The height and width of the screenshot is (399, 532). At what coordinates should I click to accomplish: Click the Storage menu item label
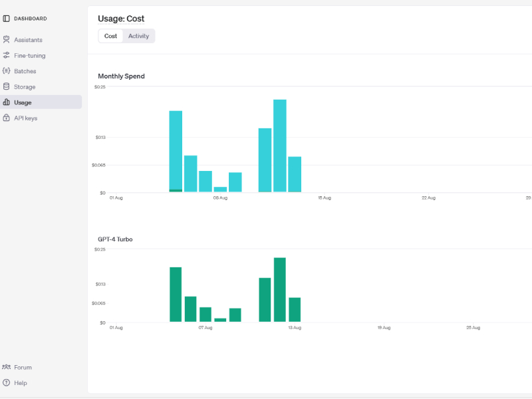pyautogui.click(x=25, y=87)
